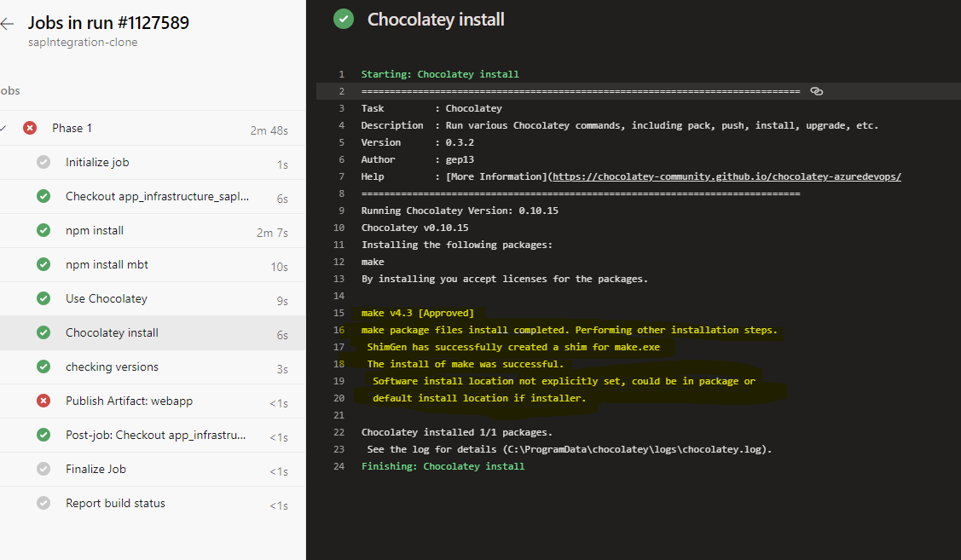Click the permalink link icon on log line 2
Viewport: 961px width, 560px height.
pyautogui.click(x=816, y=91)
